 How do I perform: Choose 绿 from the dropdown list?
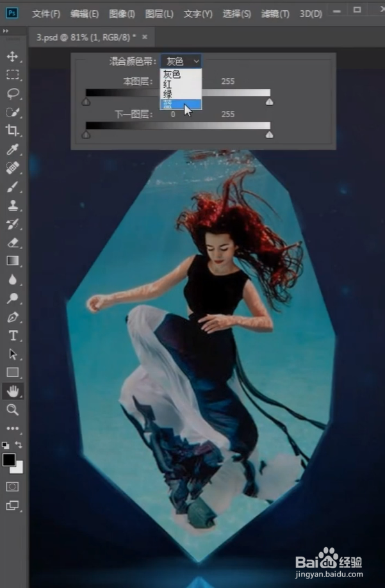pyautogui.click(x=181, y=94)
